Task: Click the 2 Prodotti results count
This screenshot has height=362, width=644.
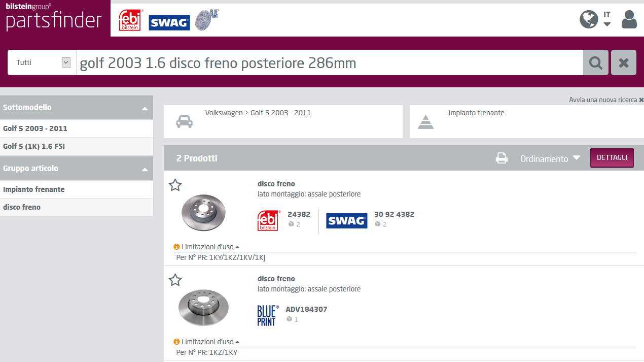Action: tap(197, 158)
